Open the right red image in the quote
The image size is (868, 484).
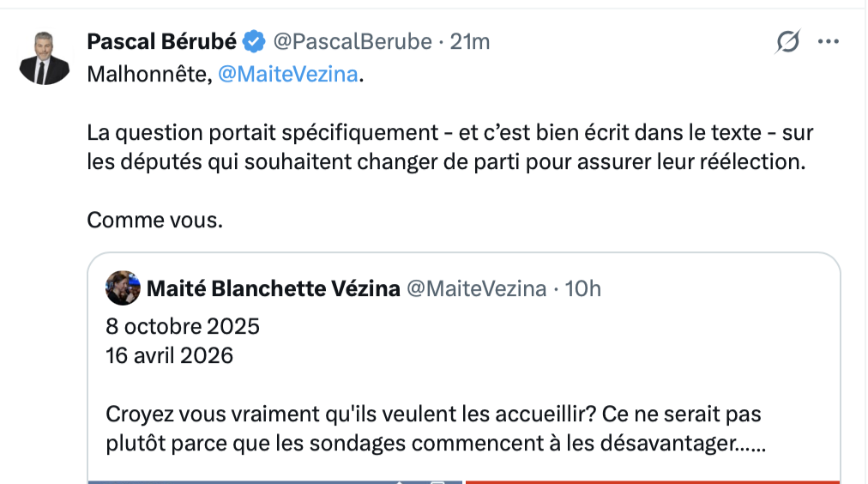coord(652,481)
